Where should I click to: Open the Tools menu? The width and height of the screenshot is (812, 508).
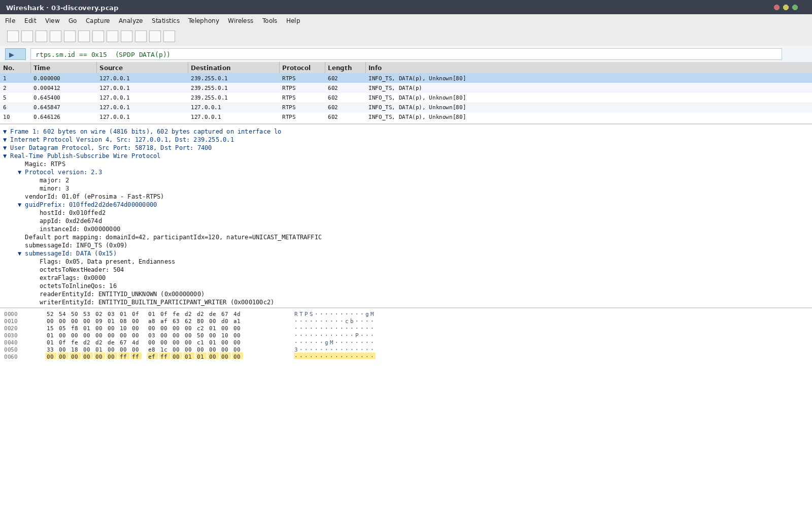coord(269,21)
